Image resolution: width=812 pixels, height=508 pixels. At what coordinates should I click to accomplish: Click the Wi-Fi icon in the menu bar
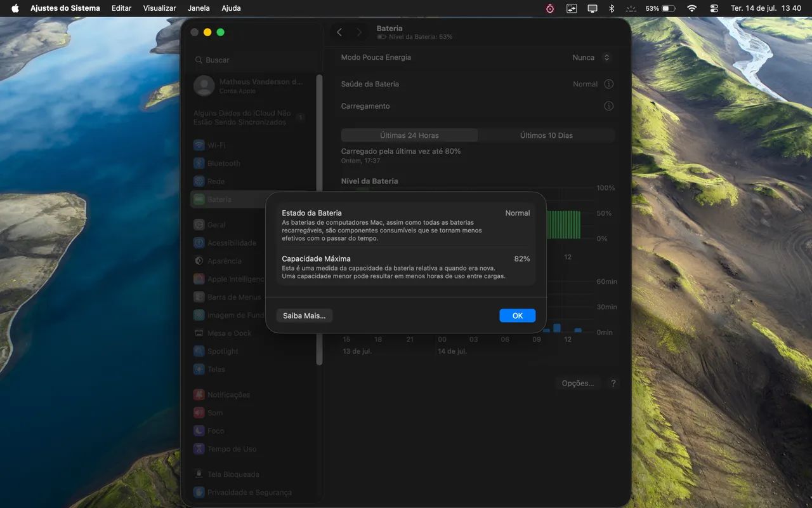point(691,8)
